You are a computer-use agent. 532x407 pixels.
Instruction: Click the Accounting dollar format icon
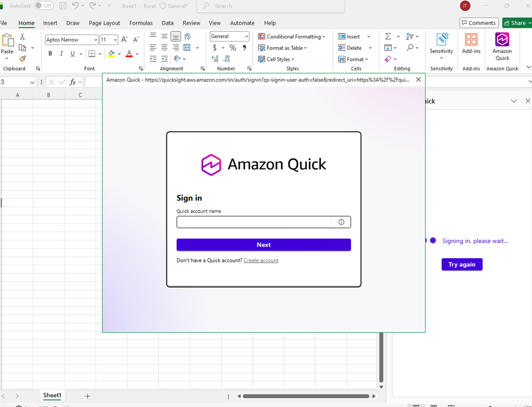214,47
